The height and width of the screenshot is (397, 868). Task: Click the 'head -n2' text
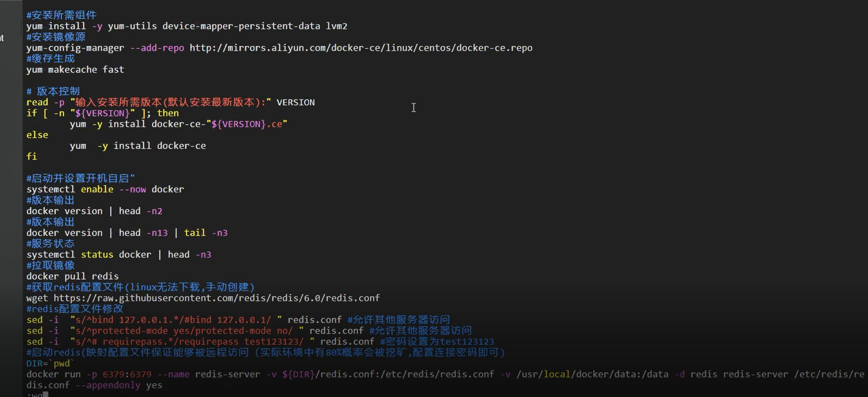tap(140, 211)
